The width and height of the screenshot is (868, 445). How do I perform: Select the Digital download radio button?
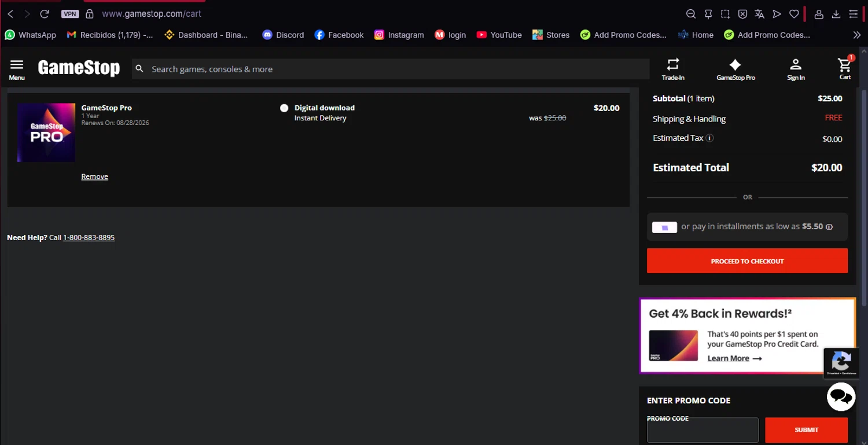click(x=284, y=108)
